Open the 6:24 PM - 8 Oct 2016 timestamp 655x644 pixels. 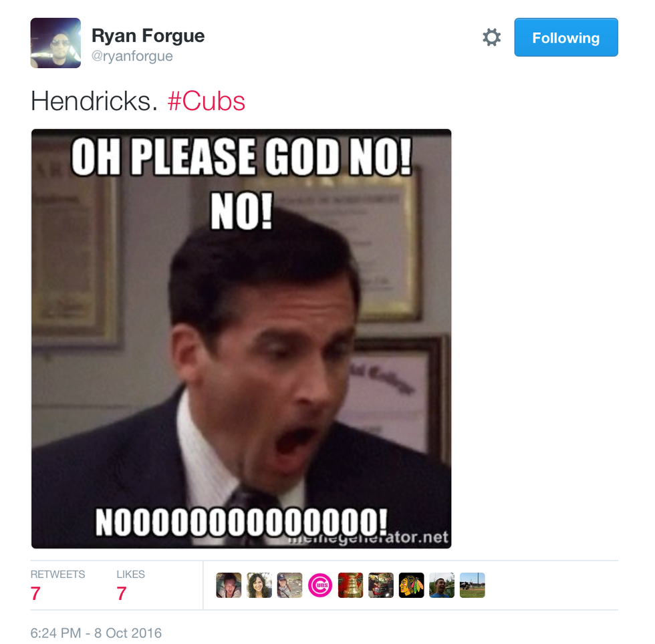pyautogui.click(x=96, y=633)
